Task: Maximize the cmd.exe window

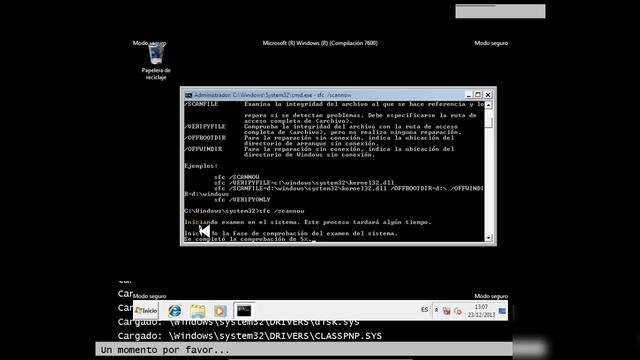Action: click(478, 95)
